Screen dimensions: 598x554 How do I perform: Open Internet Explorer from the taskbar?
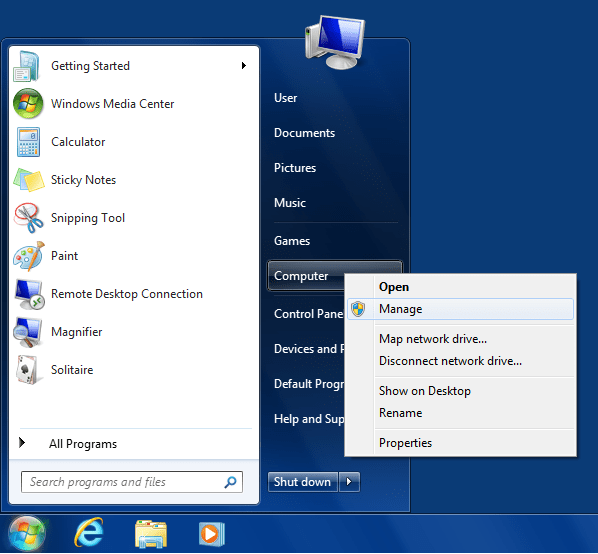[89, 533]
